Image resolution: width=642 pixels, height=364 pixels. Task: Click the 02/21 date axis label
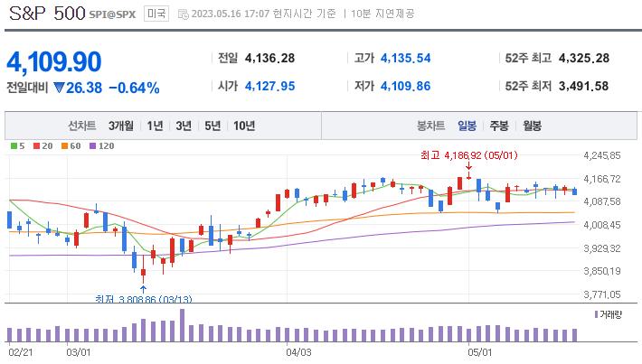(x=21, y=352)
